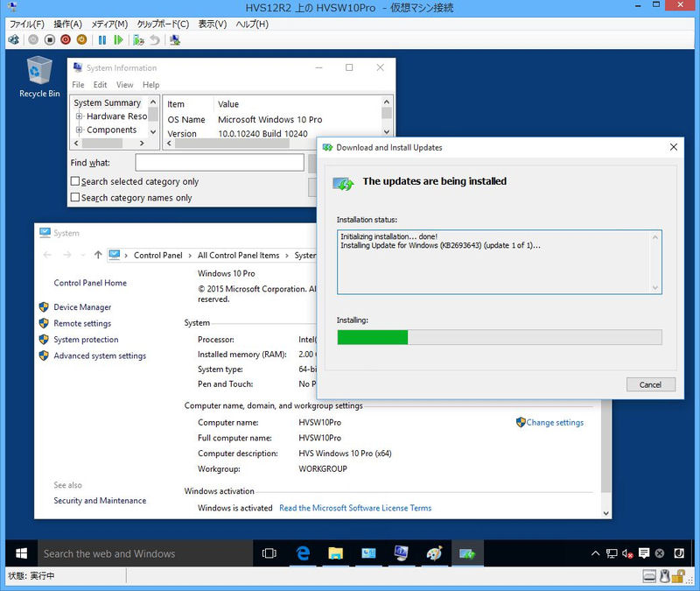Click the green Reset VM icon
This screenshot has height=591, width=700.
(118, 39)
